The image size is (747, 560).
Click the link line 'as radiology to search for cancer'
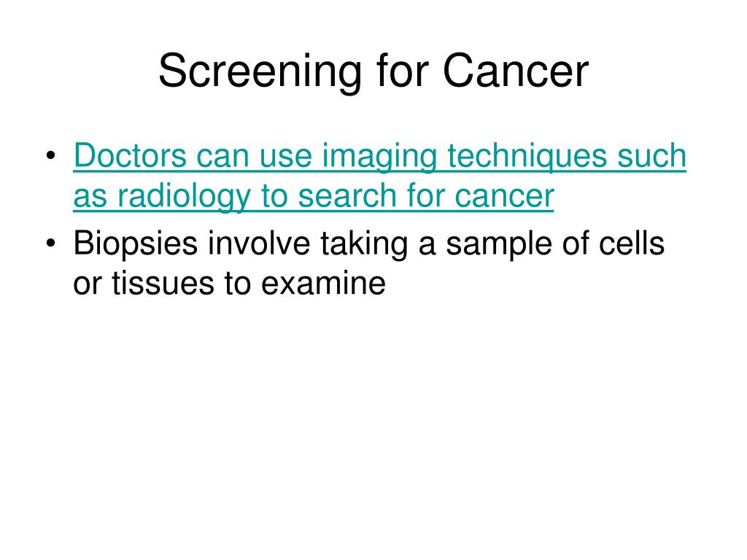[x=314, y=195]
